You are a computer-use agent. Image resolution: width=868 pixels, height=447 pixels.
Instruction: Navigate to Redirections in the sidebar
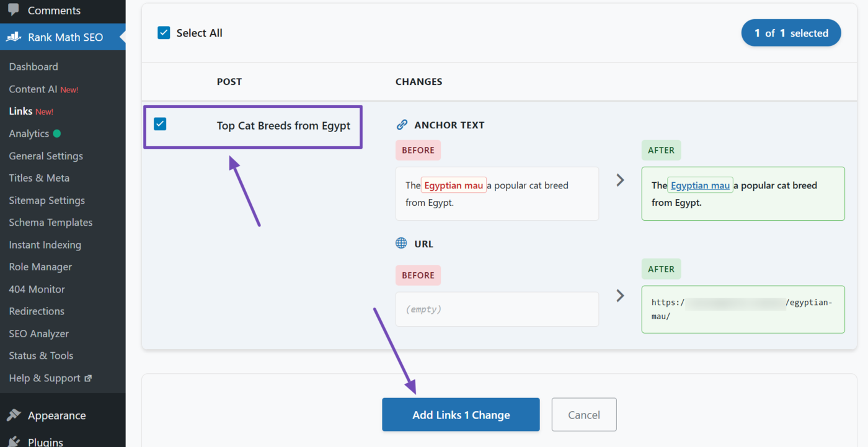(x=36, y=311)
